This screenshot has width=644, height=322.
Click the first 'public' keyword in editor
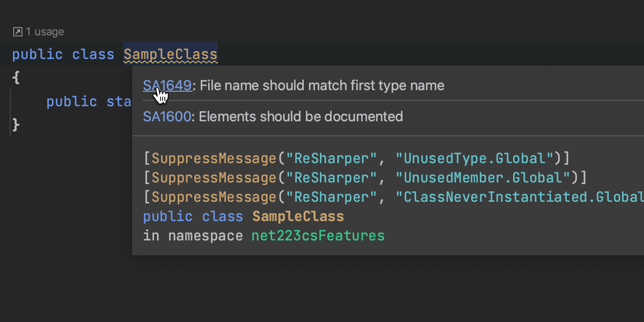[x=37, y=55]
